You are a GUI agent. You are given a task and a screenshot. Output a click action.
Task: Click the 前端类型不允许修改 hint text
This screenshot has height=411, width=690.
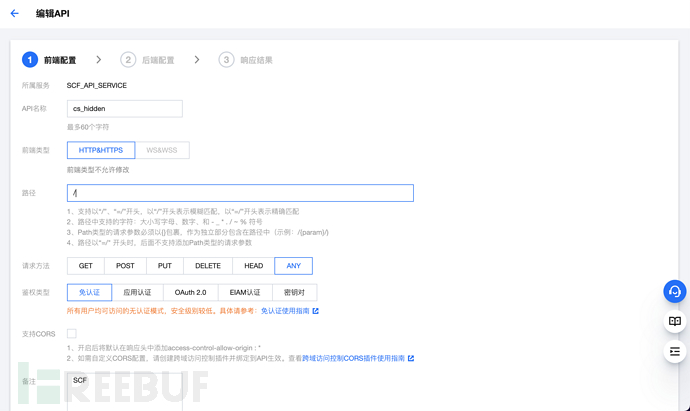pyautogui.click(x=98, y=170)
